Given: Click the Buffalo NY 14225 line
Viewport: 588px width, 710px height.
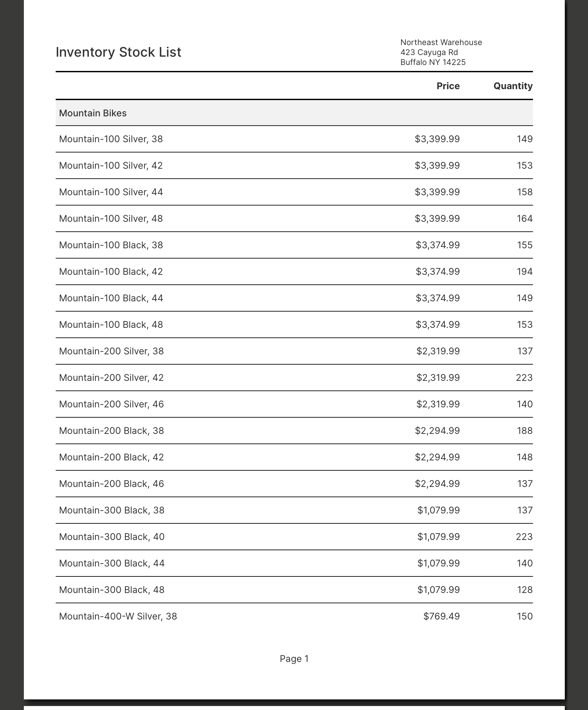Looking at the screenshot, I should coord(433,62).
